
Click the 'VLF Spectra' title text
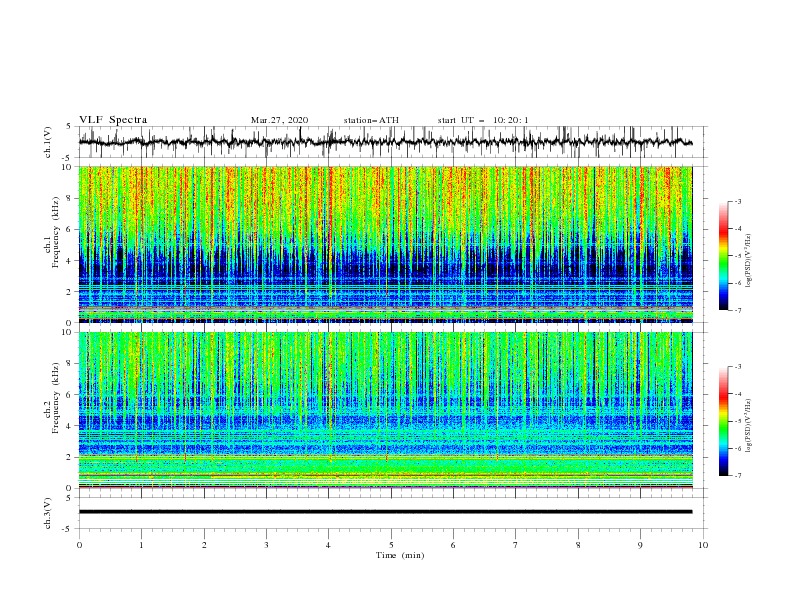coord(113,120)
